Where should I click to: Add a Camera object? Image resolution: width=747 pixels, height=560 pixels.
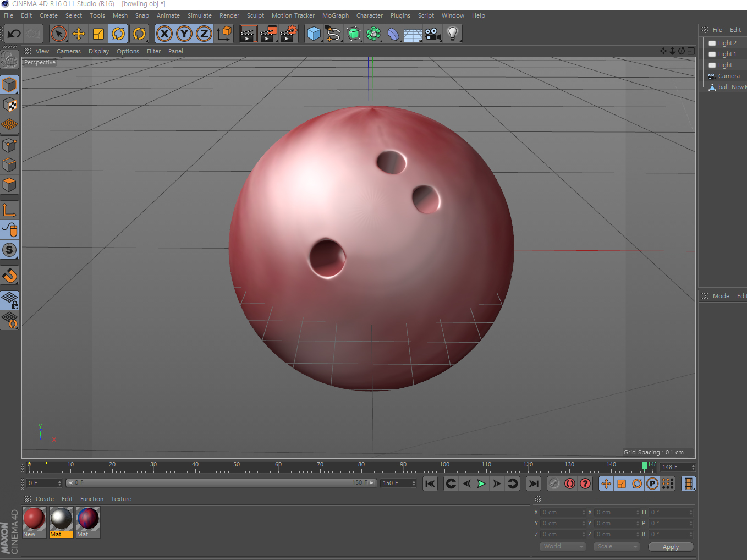point(433,34)
